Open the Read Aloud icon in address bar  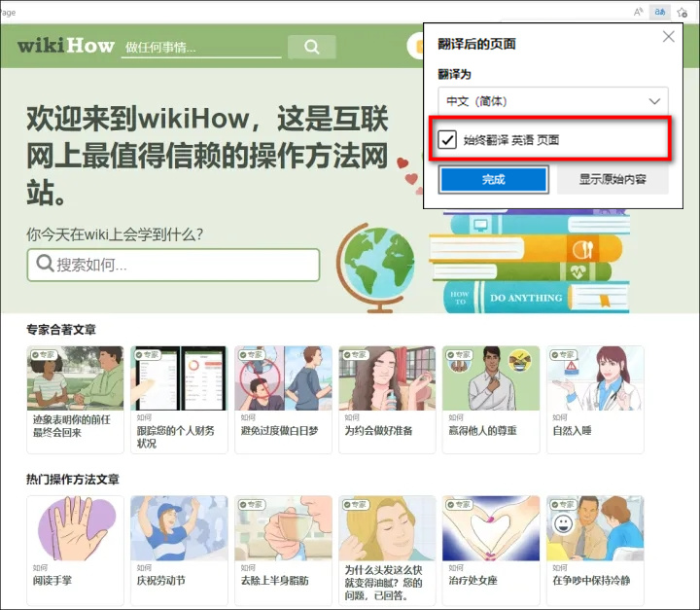639,12
